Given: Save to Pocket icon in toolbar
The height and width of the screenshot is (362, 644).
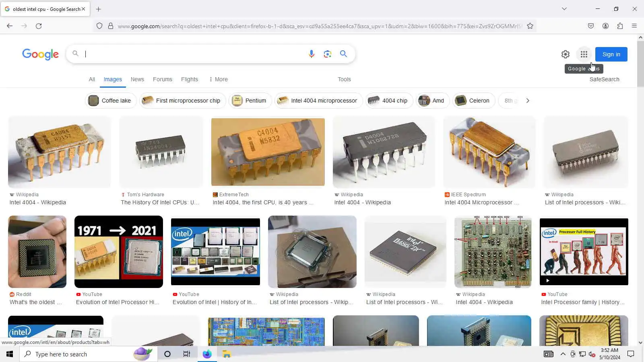Looking at the screenshot, I should [x=591, y=26].
